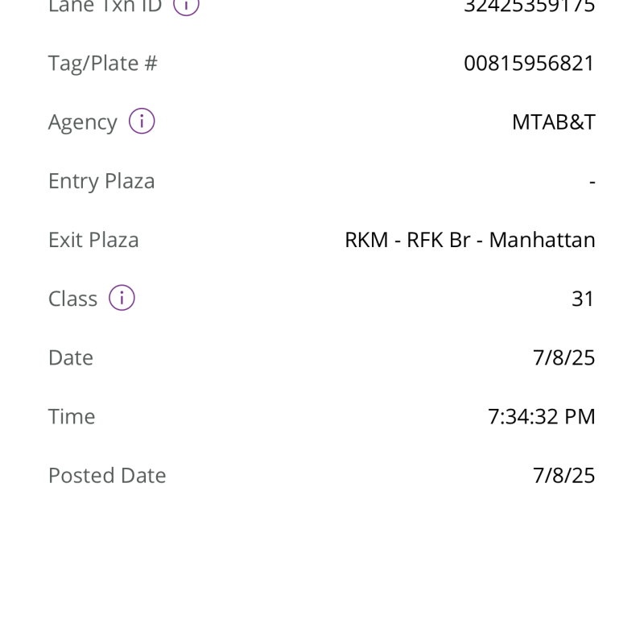This screenshot has height=644, width=644.
Task: Show info for Lane Txn ID
Action: [x=186, y=6]
